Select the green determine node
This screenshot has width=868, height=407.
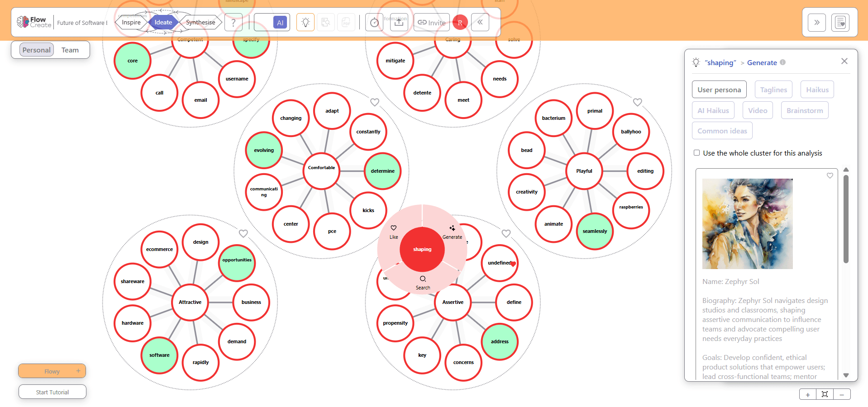(383, 171)
